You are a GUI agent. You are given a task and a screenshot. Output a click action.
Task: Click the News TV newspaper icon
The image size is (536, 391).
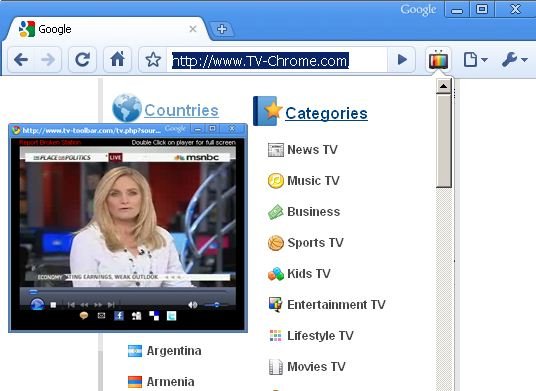276,150
